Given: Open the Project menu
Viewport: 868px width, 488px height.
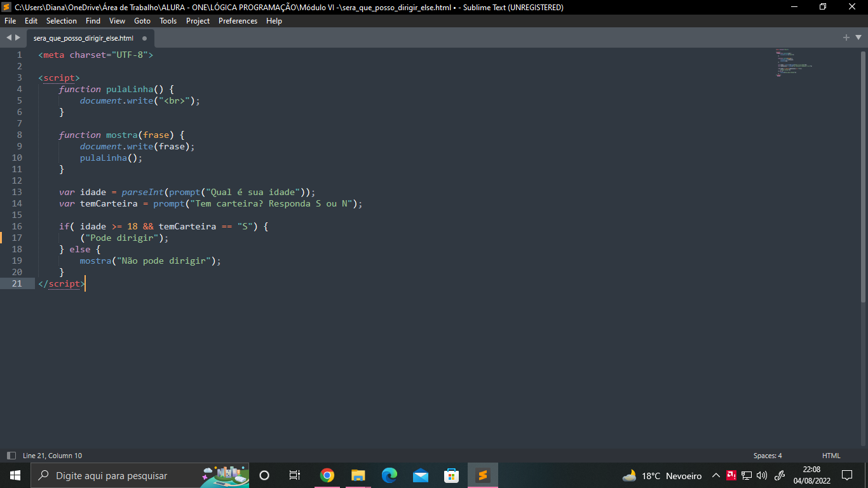Looking at the screenshot, I should click(x=198, y=21).
